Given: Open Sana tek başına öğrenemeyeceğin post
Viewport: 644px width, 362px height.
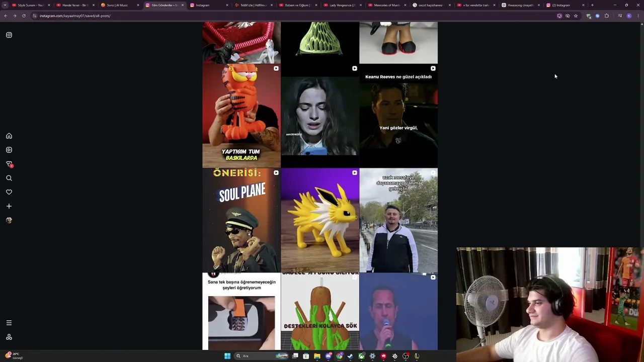Looking at the screenshot, I should pyautogui.click(x=242, y=311).
